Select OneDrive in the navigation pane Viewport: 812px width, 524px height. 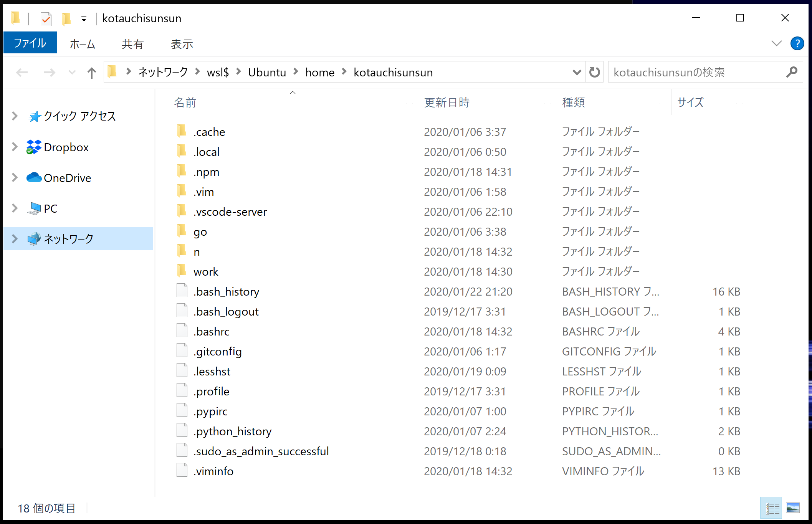click(67, 178)
